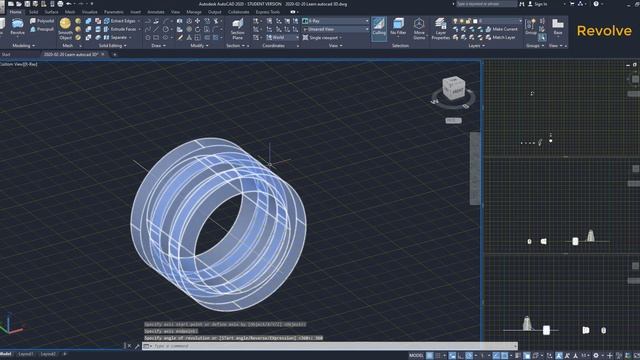Click the Move tool in Modify panel
Viewport: 640px width, 360px height.
pyautogui.click(x=198, y=21)
